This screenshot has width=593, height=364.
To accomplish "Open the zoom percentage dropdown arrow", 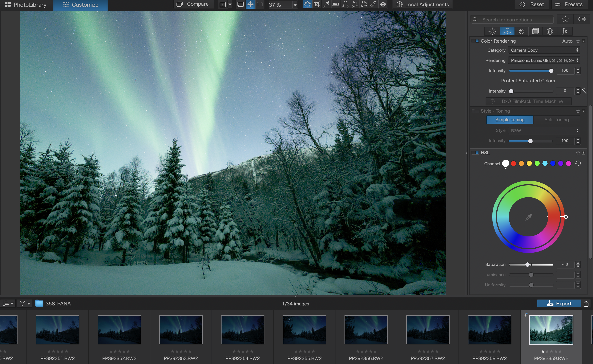I will click(x=295, y=5).
